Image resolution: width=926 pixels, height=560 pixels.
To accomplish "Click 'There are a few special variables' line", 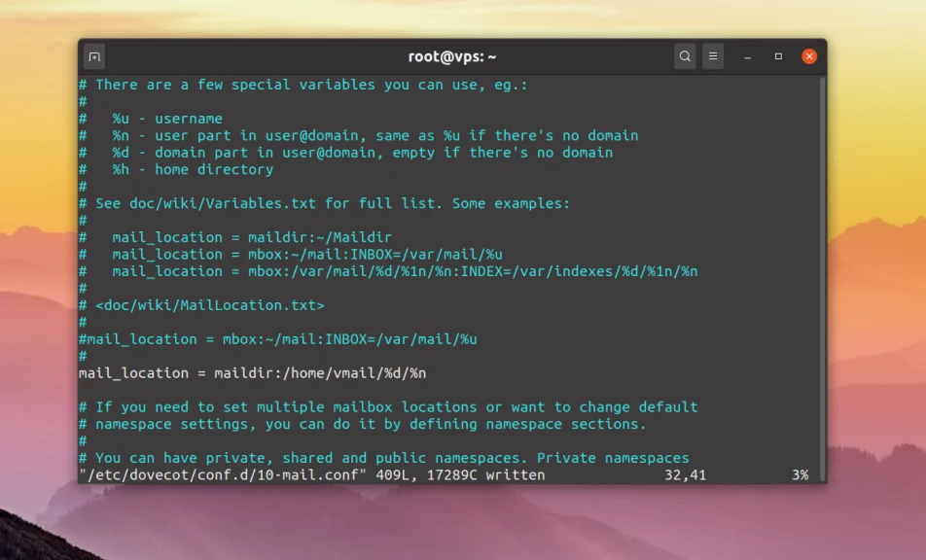I will (303, 85).
